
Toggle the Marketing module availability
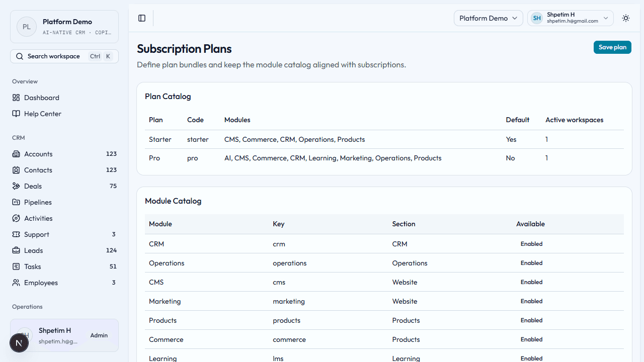(531, 301)
